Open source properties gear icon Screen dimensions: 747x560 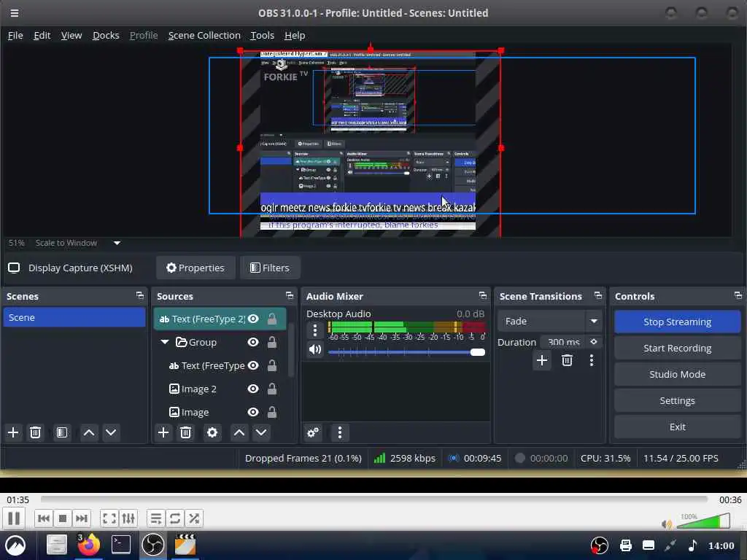pos(212,432)
